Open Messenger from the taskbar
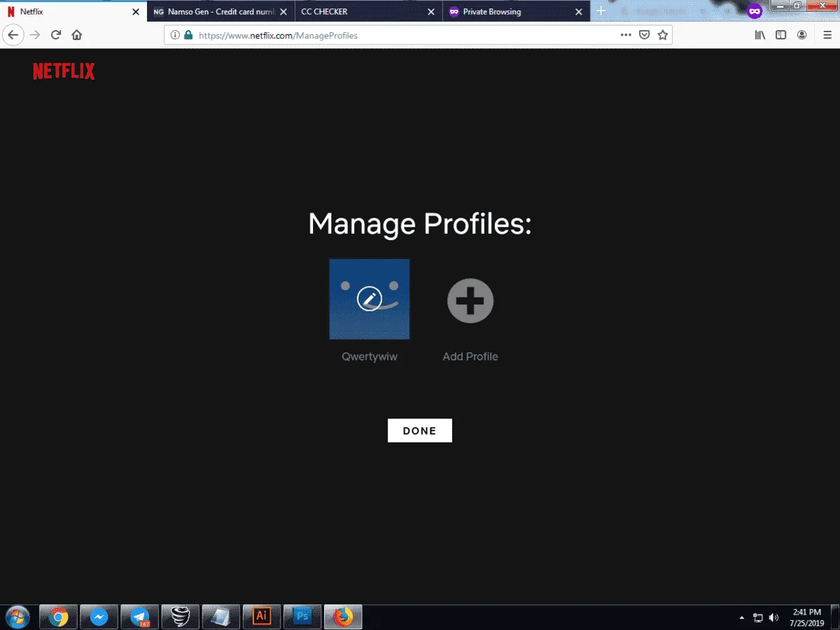The width and height of the screenshot is (840, 630). [99, 617]
